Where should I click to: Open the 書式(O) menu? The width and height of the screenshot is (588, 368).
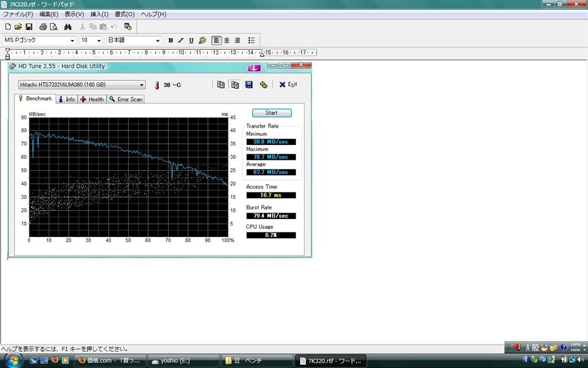124,14
